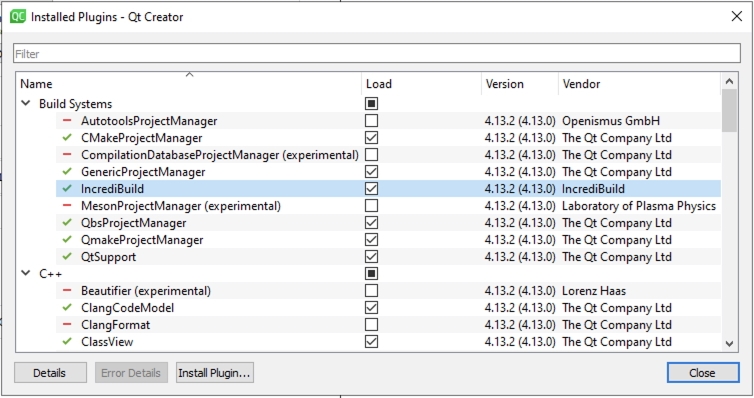Image resolution: width=754 pixels, height=398 pixels.
Task: Collapse the C++ plugin category
Action: click(26, 274)
